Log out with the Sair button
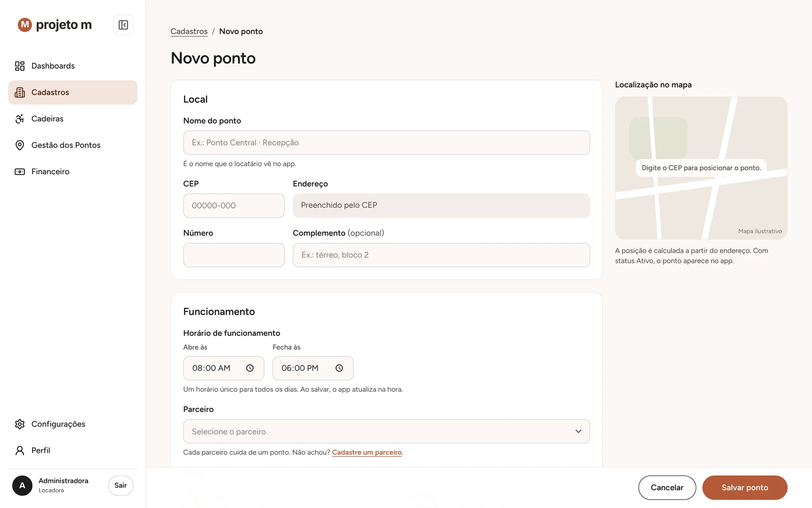Image resolution: width=812 pixels, height=508 pixels. coord(121,486)
